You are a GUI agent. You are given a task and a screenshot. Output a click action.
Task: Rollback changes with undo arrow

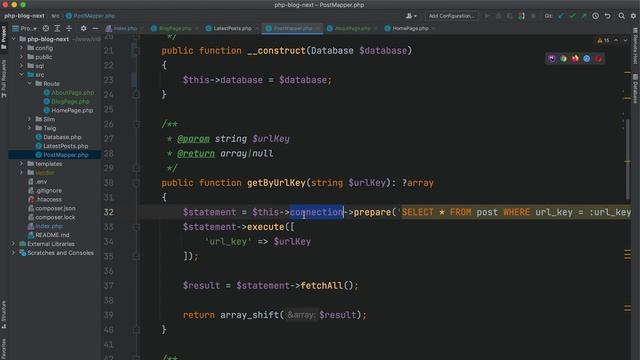tap(607, 16)
